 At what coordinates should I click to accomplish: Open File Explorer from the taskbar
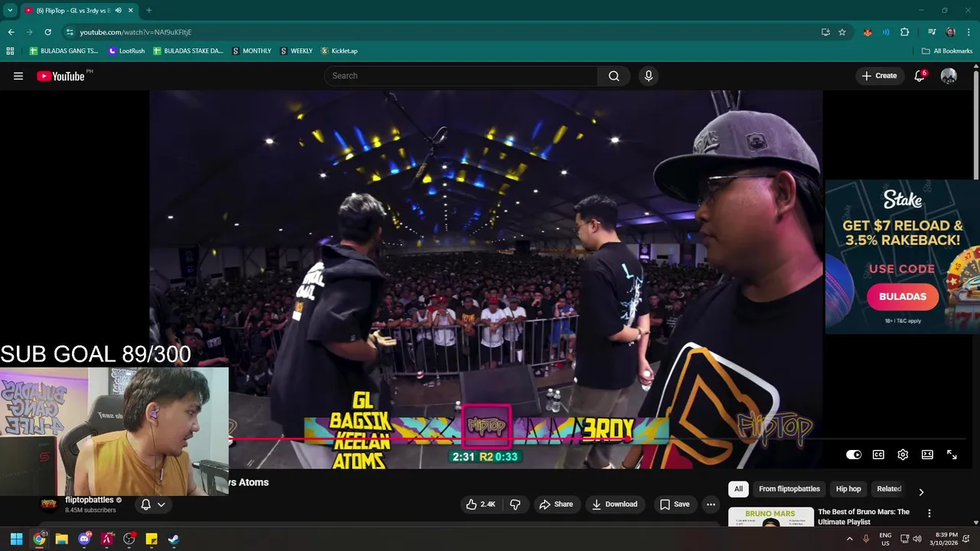coord(61,539)
